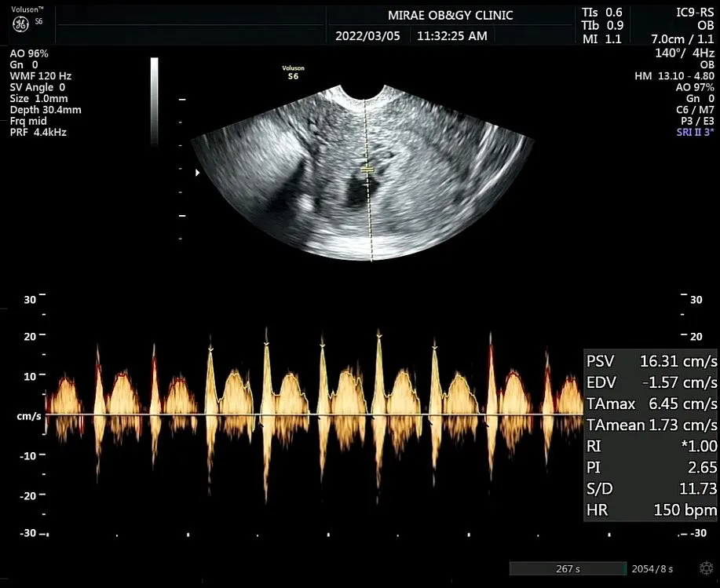The height and width of the screenshot is (588, 720).
Task: Click the Size 1.0mm parameter
Action: tap(38, 98)
